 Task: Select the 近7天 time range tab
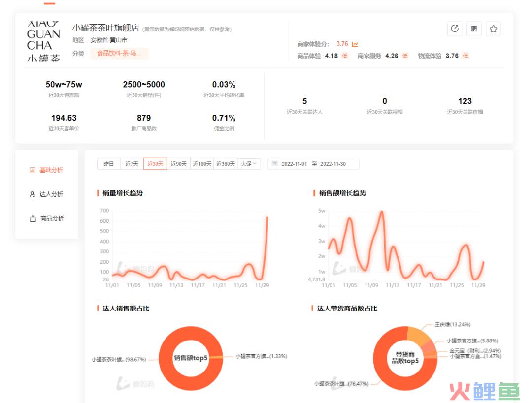pyautogui.click(x=132, y=164)
